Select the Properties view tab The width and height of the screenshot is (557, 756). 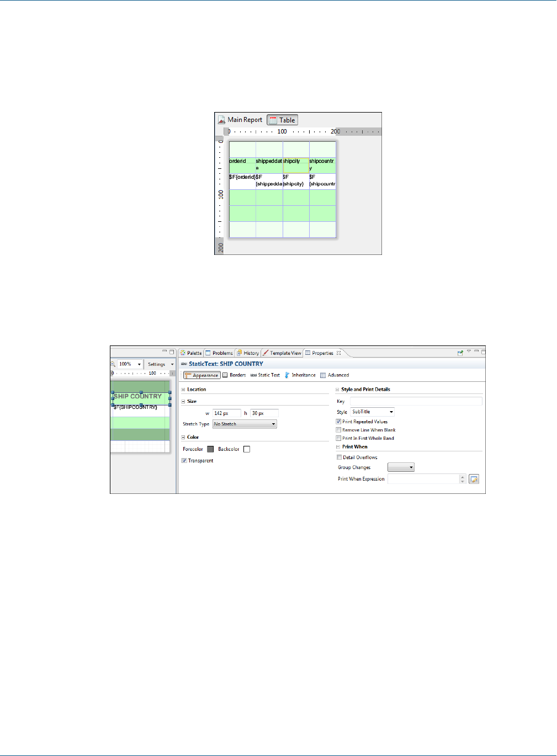(322, 353)
